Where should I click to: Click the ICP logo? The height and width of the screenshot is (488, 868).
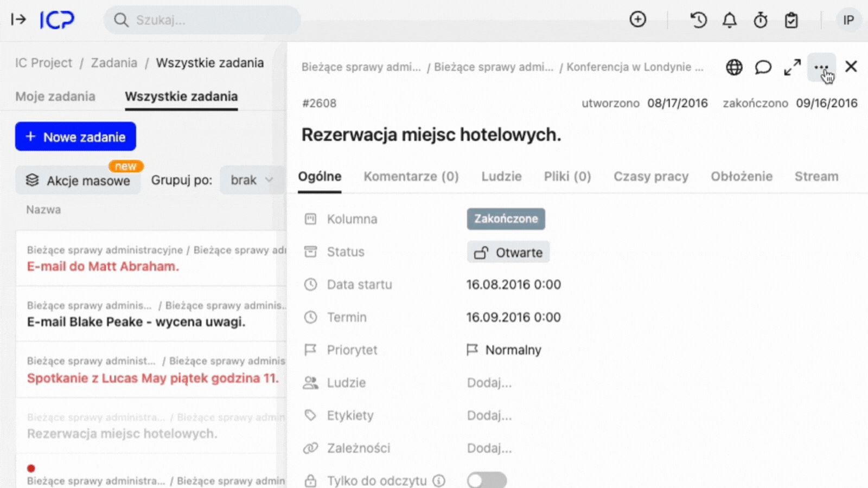(x=58, y=20)
